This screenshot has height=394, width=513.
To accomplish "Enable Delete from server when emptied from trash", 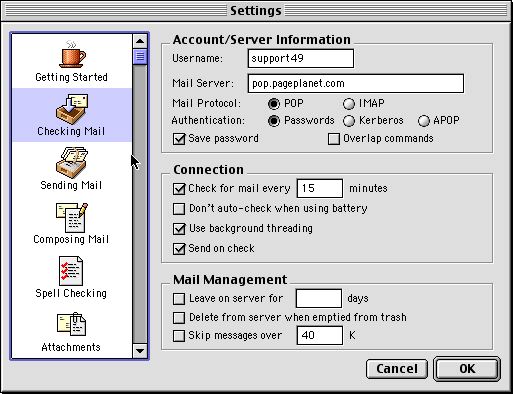I will pyautogui.click(x=179, y=318).
